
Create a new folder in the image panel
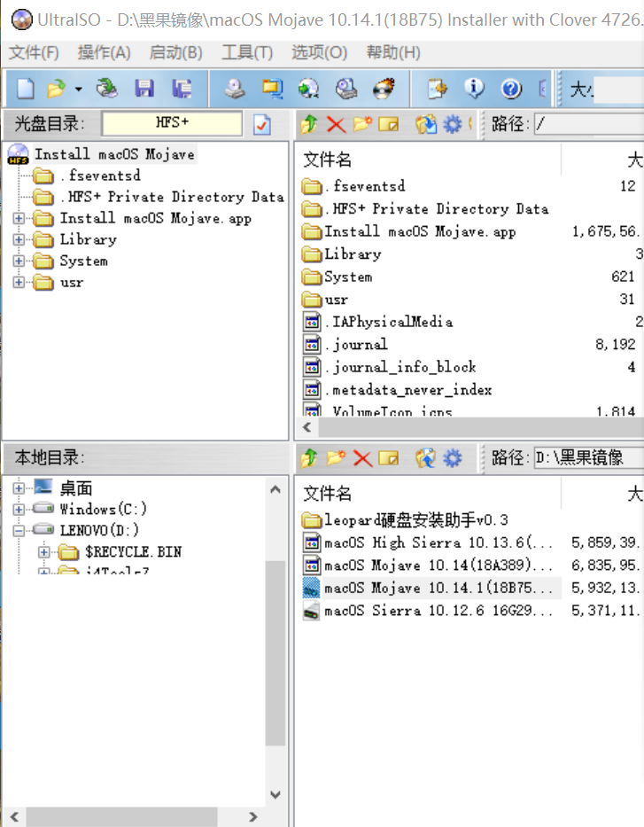point(362,124)
